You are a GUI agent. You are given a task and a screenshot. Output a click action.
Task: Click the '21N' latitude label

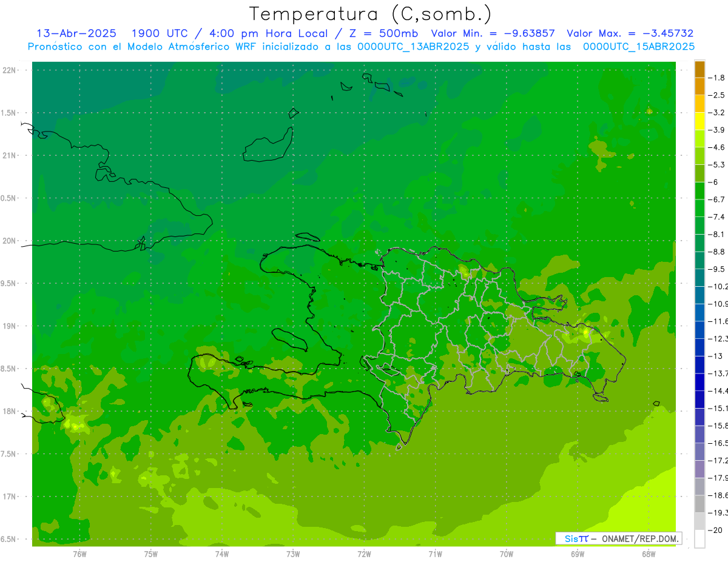coord(9,156)
